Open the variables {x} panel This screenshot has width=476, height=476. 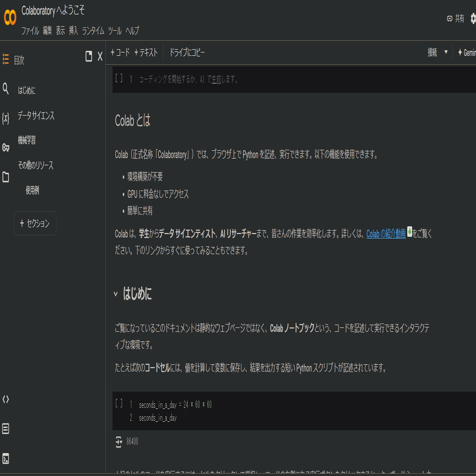tap(6, 118)
